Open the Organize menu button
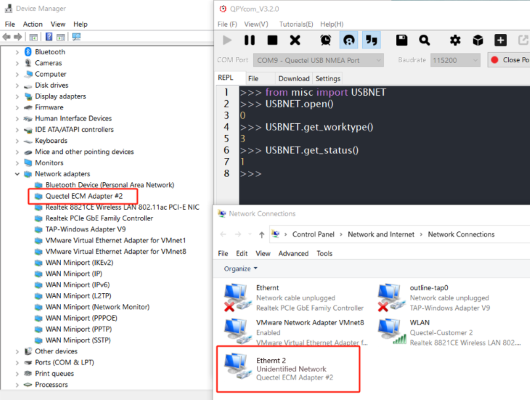This screenshot has width=530, height=400. [240, 268]
